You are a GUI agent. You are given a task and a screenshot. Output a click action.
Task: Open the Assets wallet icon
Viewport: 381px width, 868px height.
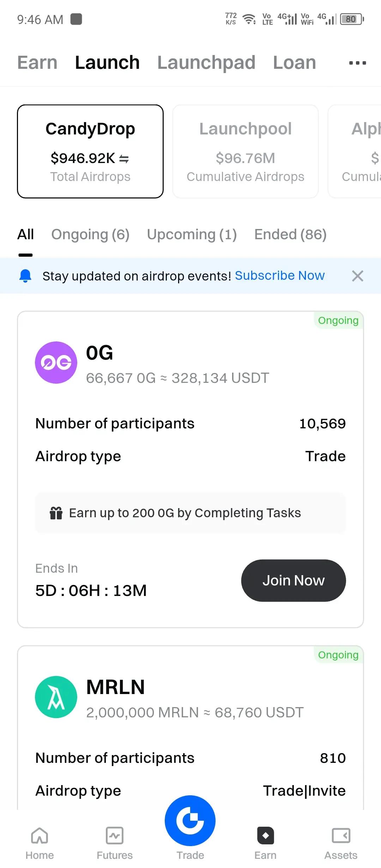coord(341,836)
